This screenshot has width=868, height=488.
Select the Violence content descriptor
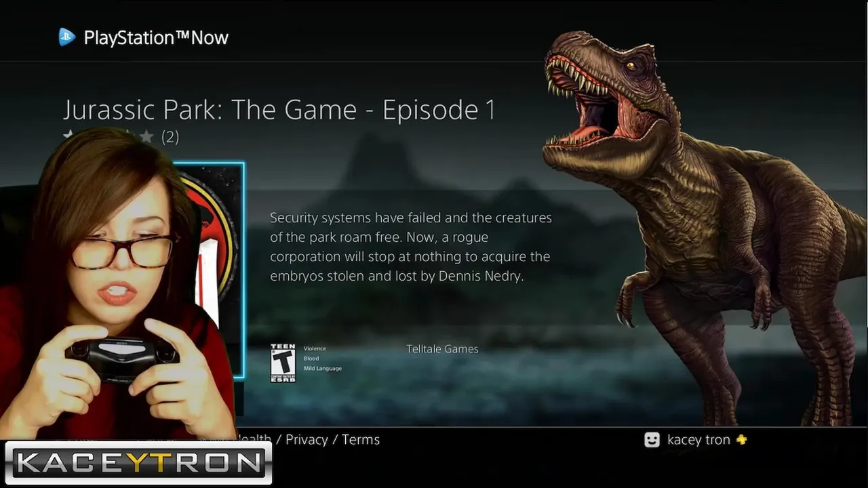(x=315, y=348)
